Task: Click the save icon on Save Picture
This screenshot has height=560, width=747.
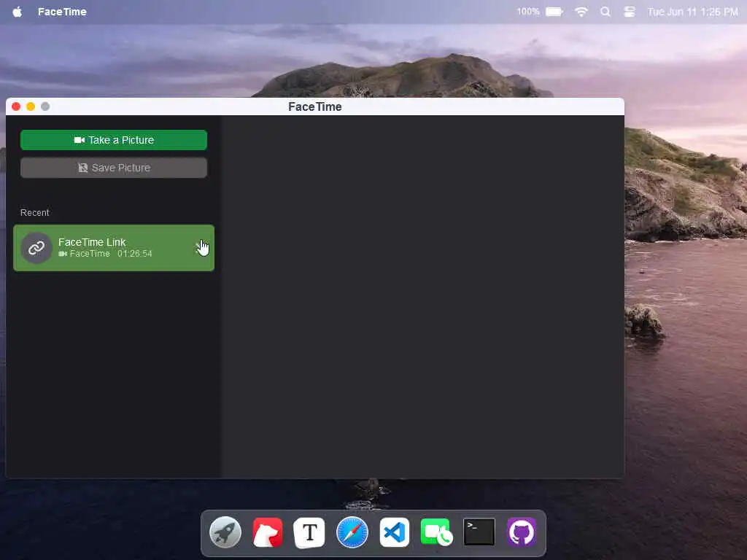Action: (x=83, y=168)
